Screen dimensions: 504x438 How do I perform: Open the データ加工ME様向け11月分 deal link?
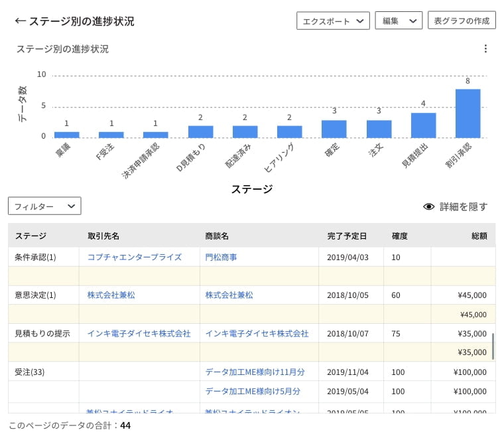coord(255,372)
